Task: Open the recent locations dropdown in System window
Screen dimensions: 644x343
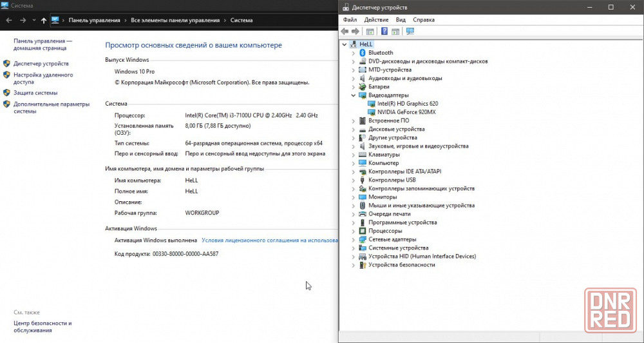Action: [33, 20]
